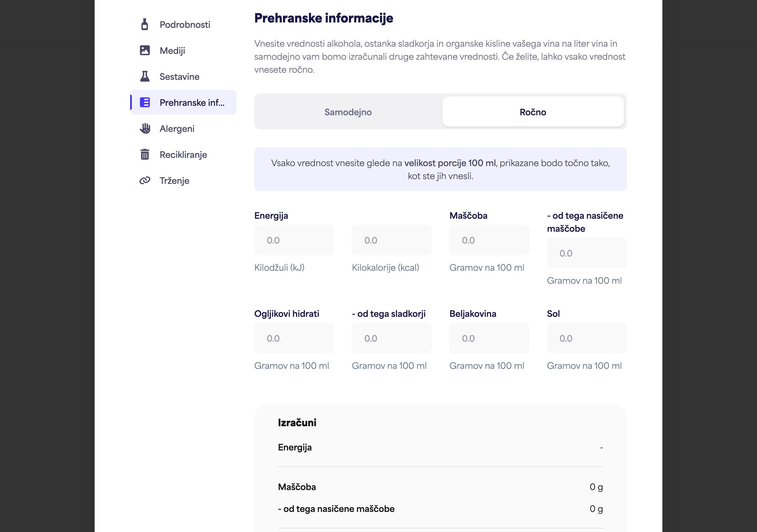Click the flask icon next to Sestavine
This screenshot has width=757, height=532.
[x=144, y=77]
